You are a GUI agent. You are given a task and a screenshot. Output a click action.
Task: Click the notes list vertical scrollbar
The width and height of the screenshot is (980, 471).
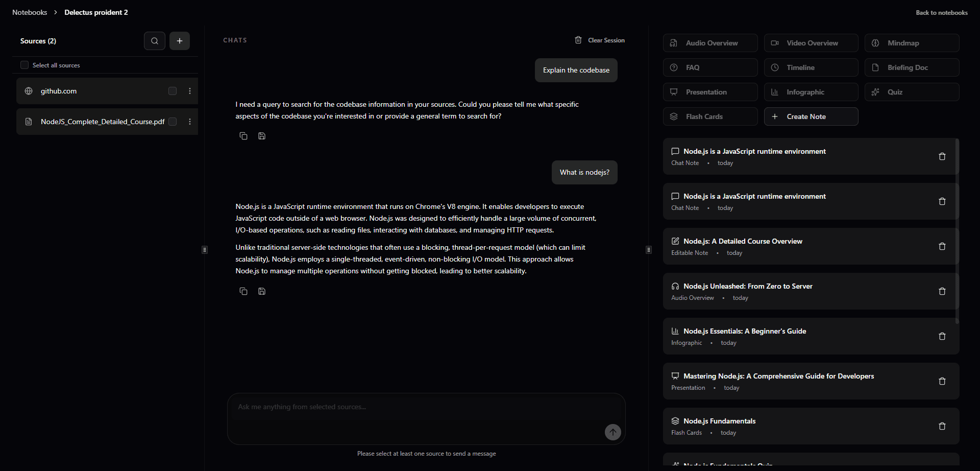tap(957, 231)
